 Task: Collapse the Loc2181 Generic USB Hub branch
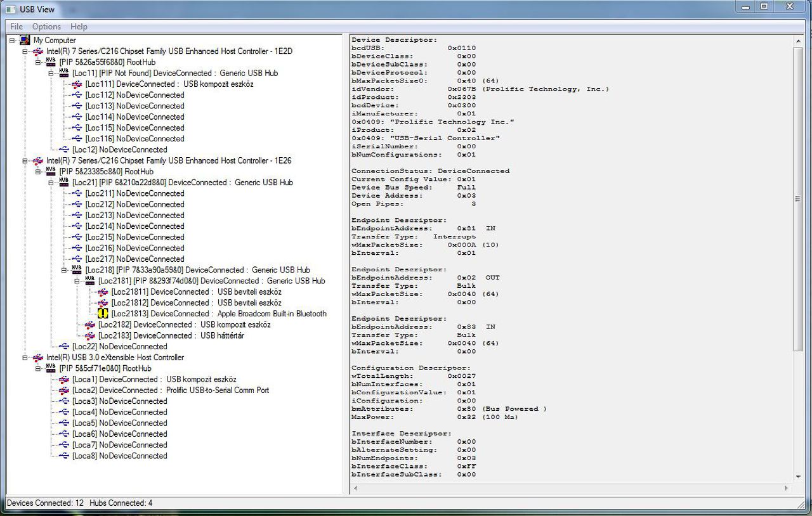pos(77,281)
